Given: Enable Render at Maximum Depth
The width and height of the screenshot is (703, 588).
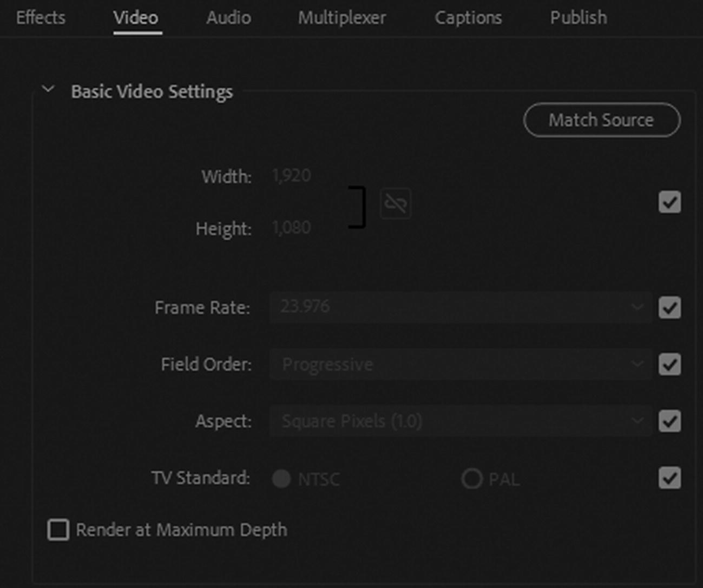Looking at the screenshot, I should (x=58, y=530).
